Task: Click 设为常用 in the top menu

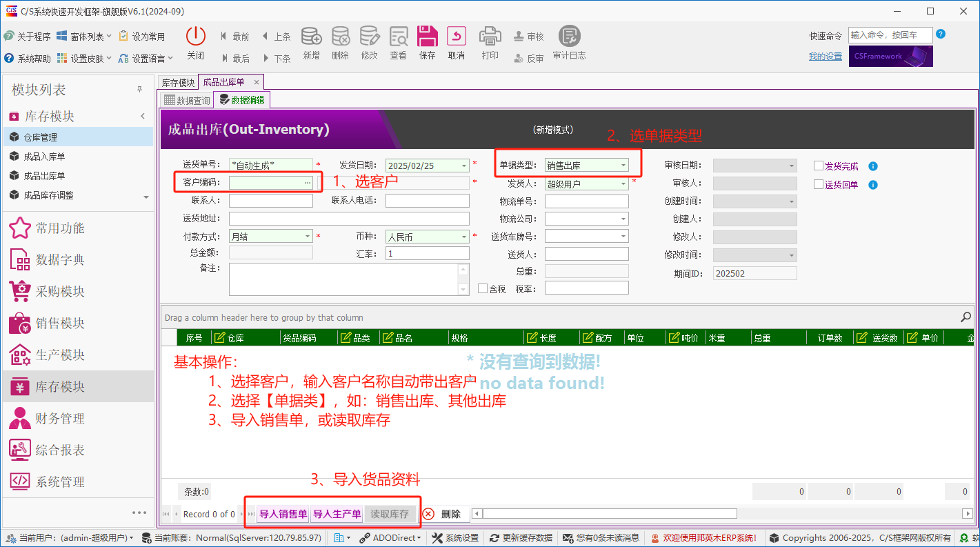Action: point(141,36)
